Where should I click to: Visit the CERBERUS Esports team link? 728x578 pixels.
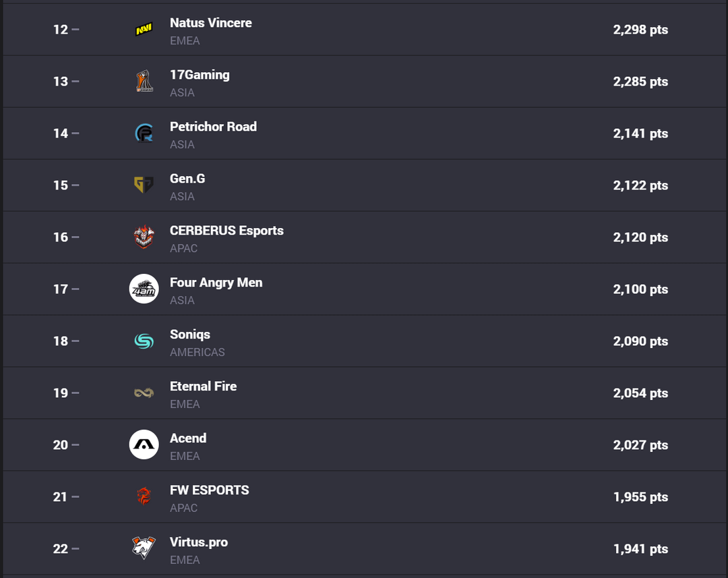226,231
